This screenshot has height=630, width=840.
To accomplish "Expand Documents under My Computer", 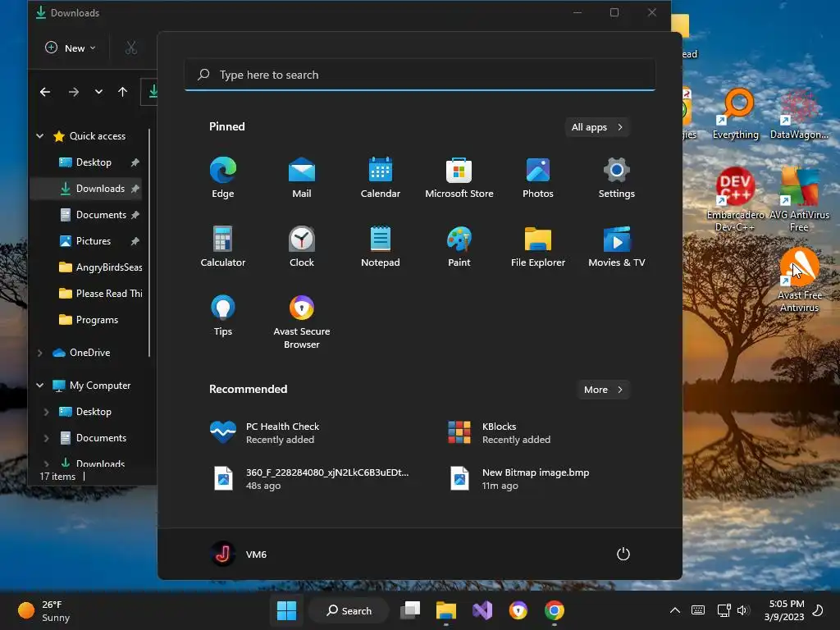I will click(x=47, y=438).
